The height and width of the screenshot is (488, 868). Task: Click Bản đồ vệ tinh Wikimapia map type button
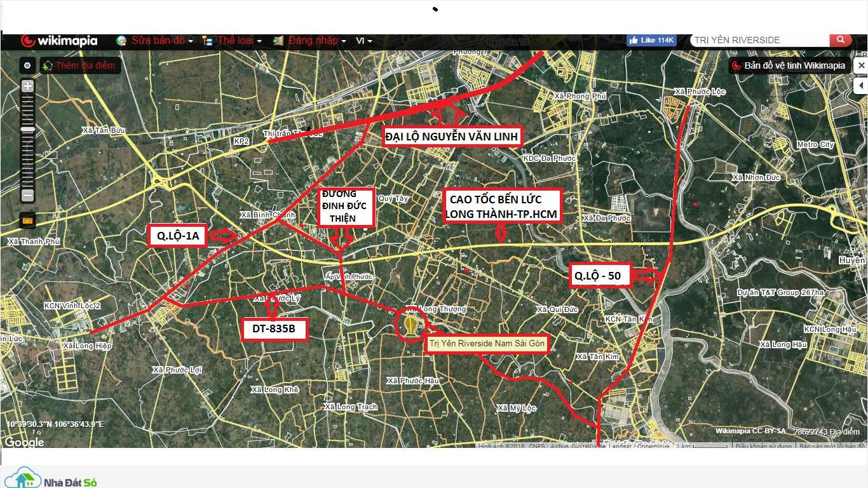coord(790,65)
